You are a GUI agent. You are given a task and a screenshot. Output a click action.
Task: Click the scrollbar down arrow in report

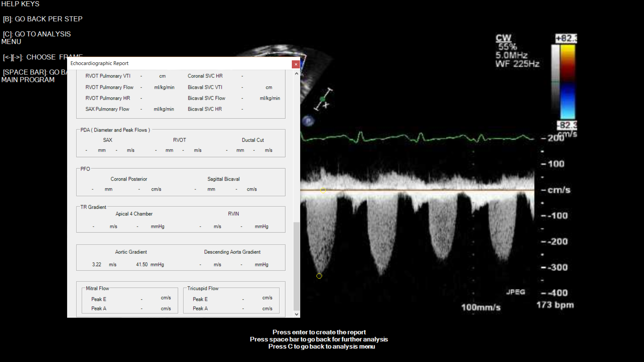pyautogui.click(x=297, y=314)
